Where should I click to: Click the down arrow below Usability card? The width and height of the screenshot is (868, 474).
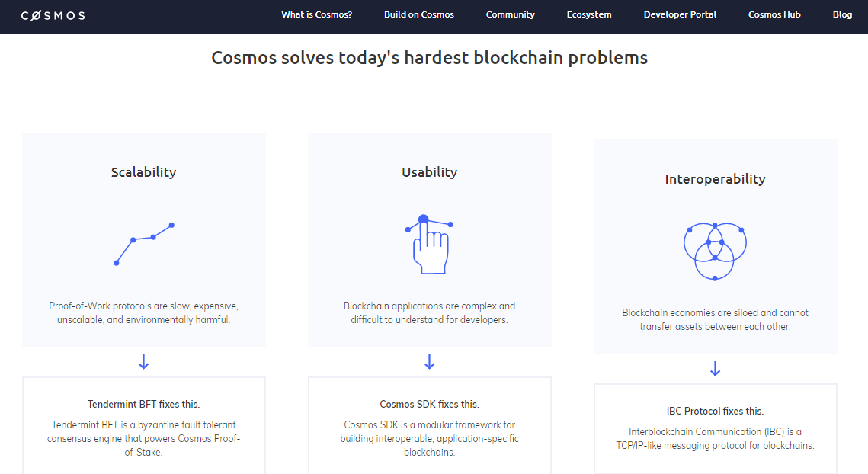point(430,362)
